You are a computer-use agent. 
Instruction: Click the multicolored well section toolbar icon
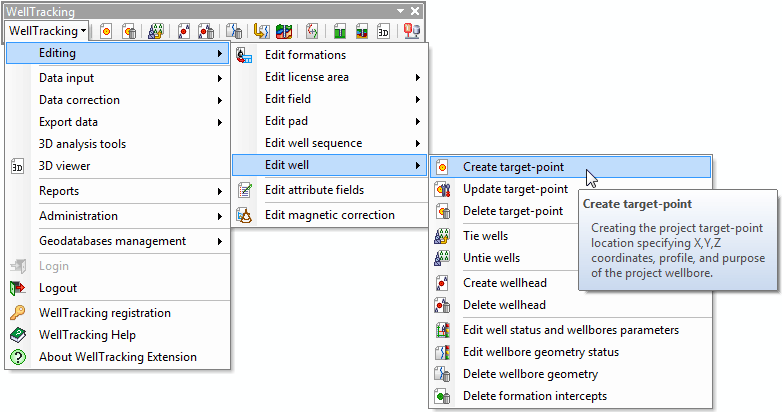[x=362, y=31]
